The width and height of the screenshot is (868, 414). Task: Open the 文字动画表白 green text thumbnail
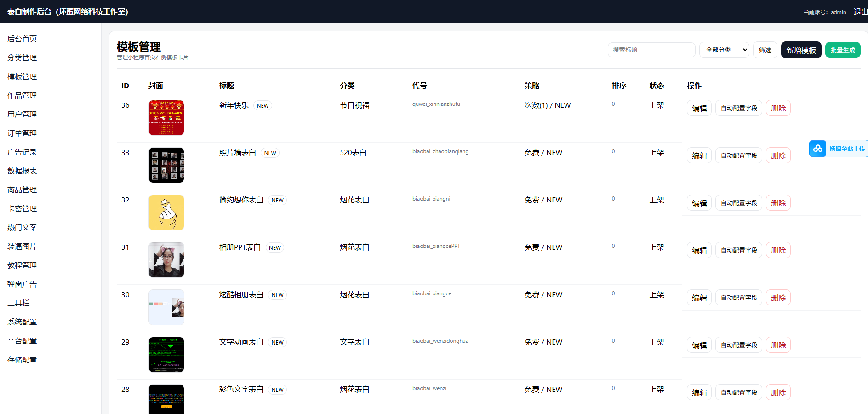(x=166, y=355)
